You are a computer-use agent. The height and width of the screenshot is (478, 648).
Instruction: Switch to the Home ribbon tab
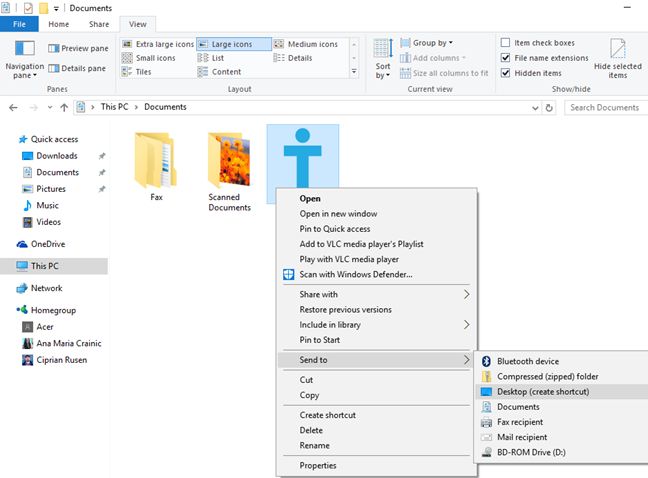[x=59, y=23]
